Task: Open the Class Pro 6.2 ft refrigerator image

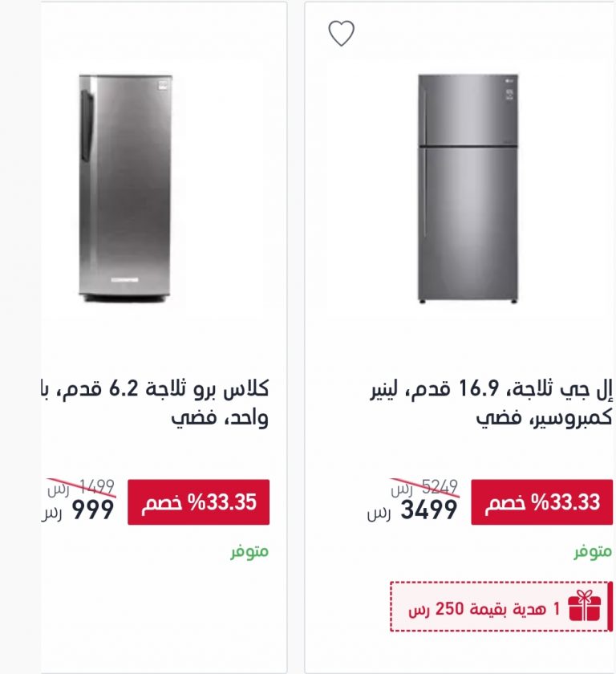Action: [x=125, y=189]
